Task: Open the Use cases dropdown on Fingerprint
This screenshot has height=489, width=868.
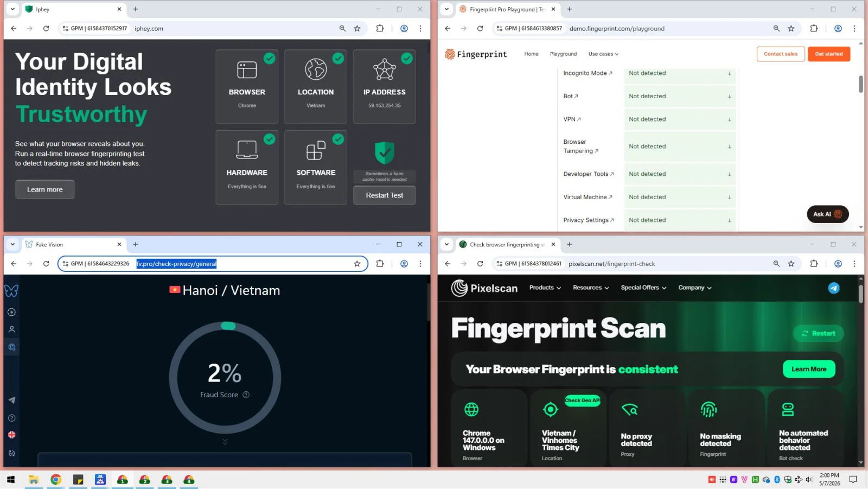Action: point(603,54)
